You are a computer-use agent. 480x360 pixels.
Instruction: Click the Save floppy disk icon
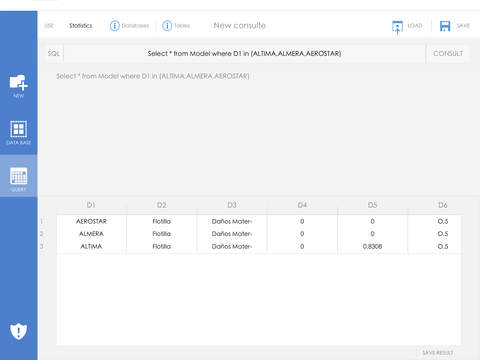pos(445,26)
